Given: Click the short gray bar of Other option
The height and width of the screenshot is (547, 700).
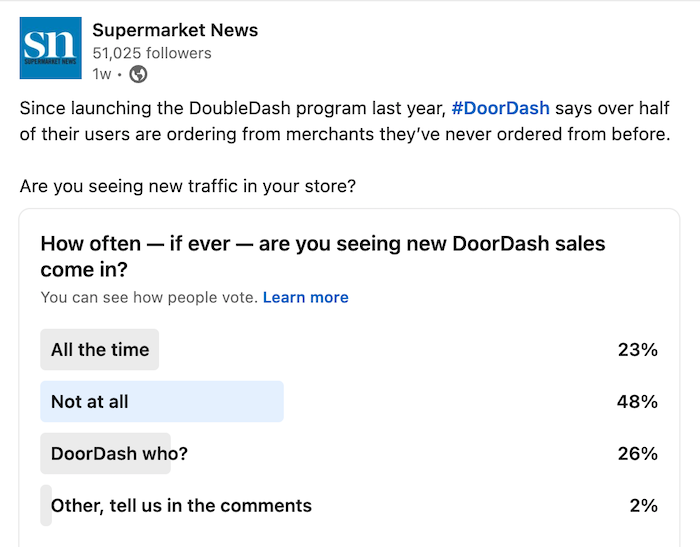Looking at the screenshot, I should click(46, 505).
